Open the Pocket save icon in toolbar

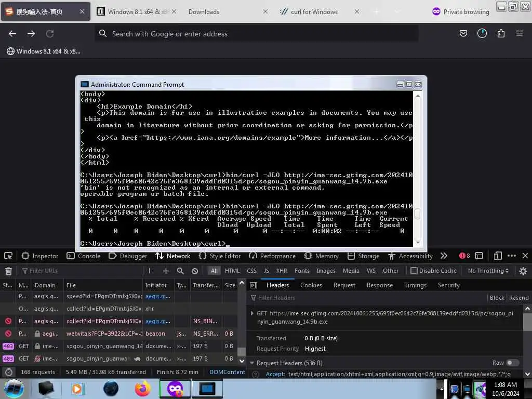tap(463, 33)
